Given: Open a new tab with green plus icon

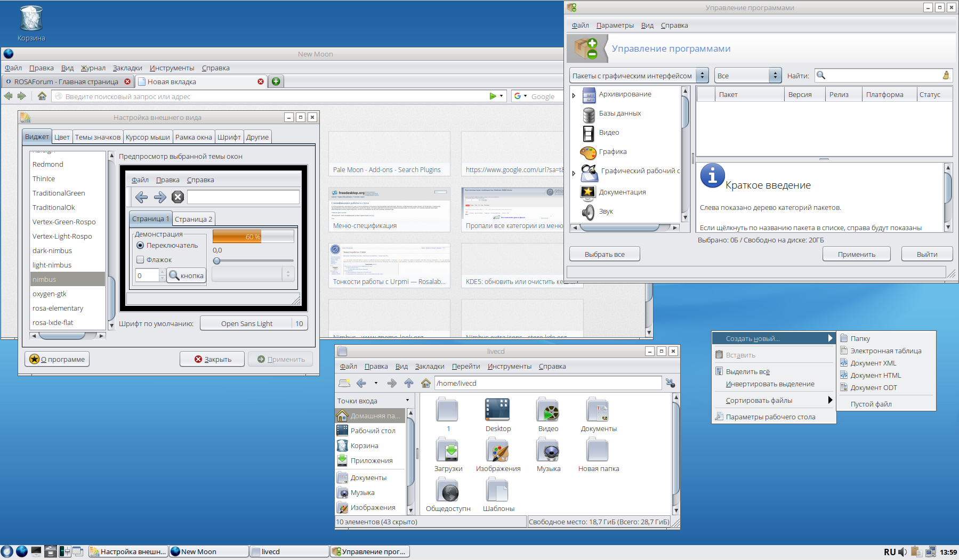Looking at the screenshot, I should [x=276, y=82].
